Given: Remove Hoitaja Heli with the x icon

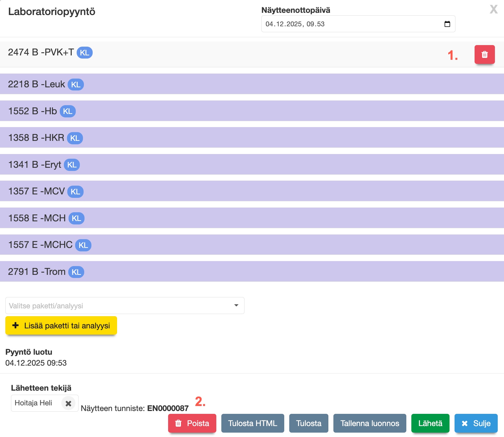Looking at the screenshot, I should (68, 404).
